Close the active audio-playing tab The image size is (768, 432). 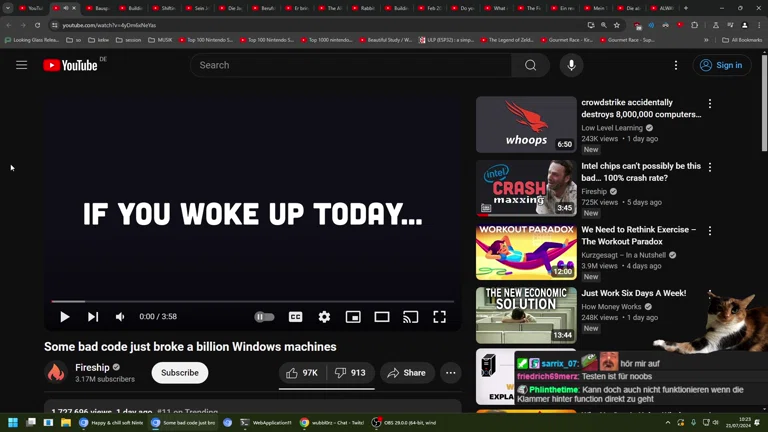click(74, 8)
